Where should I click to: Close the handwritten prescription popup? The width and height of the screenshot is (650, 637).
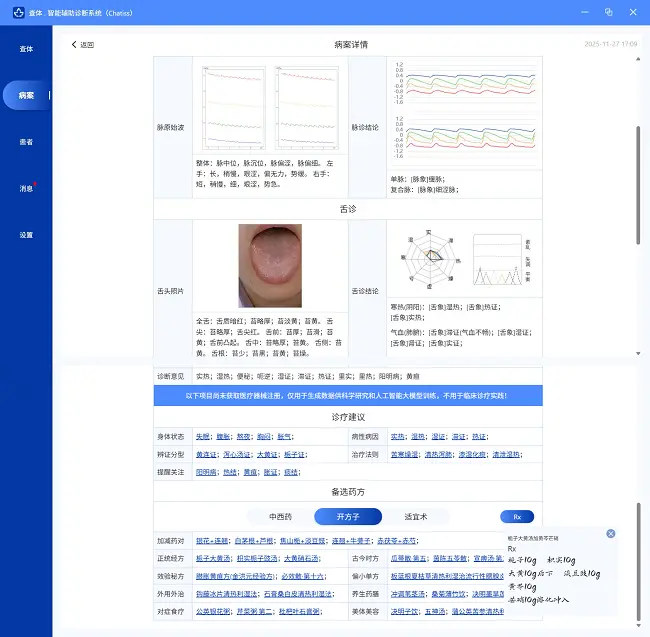click(611, 534)
